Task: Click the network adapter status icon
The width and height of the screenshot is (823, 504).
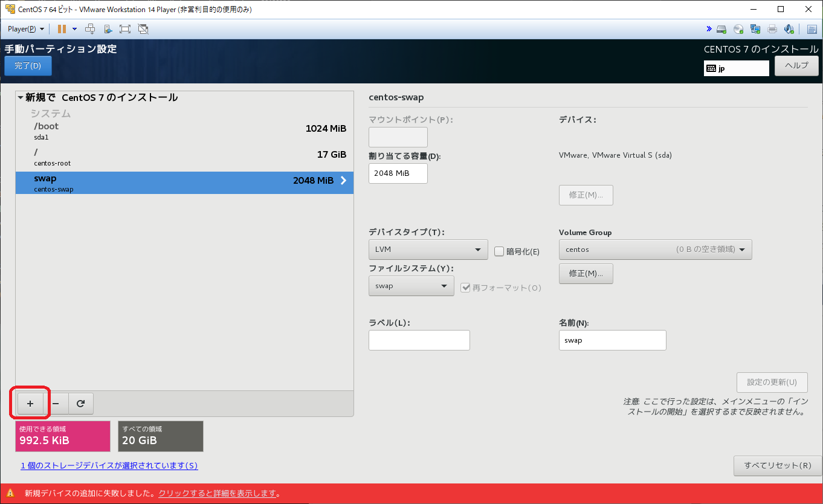Action: pyautogui.click(x=755, y=29)
